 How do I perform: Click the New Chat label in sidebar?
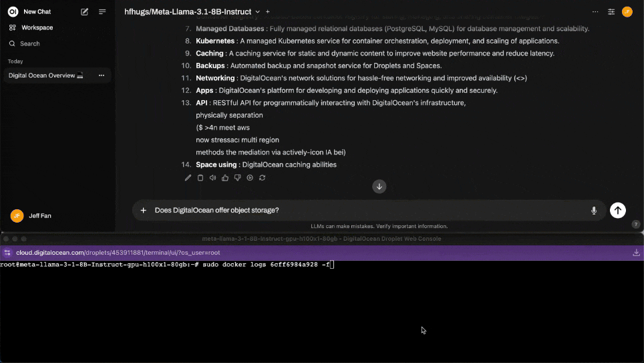pyautogui.click(x=37, y=12)
